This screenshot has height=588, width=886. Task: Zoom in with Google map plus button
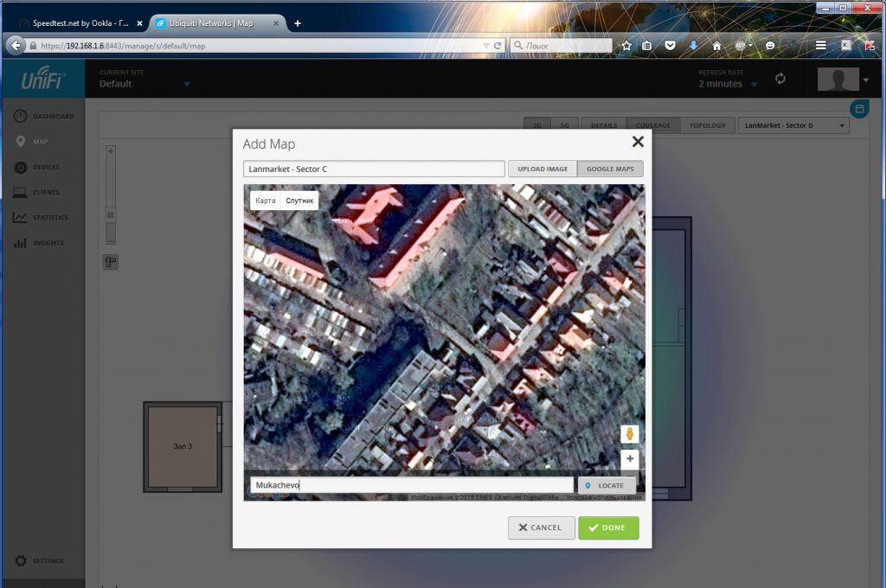tap(629, 459)
